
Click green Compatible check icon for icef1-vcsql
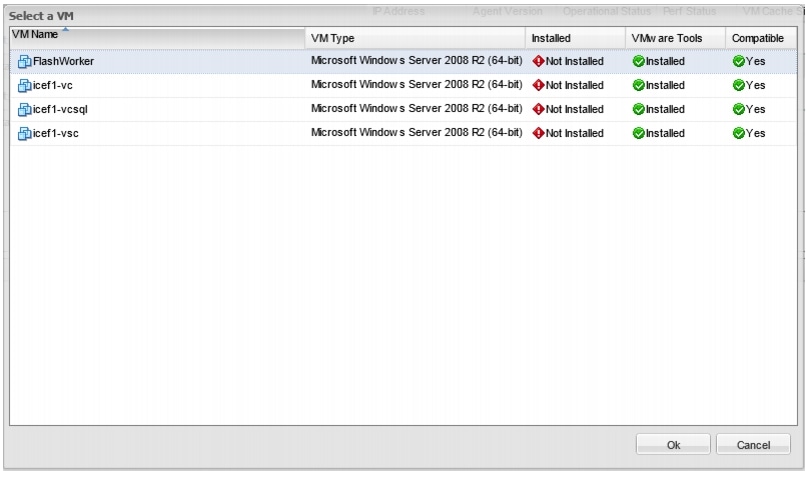coord(739,109)
